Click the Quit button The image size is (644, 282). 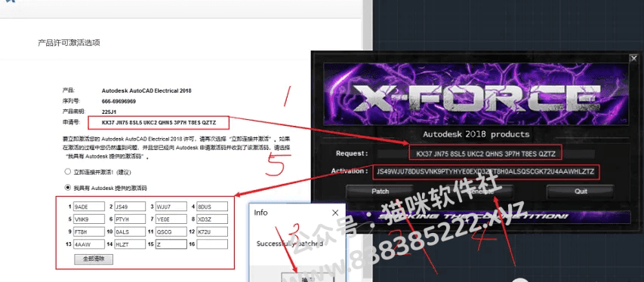pos(581,192)
